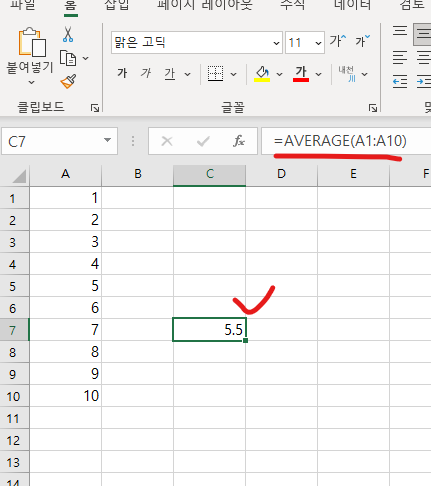
Task: Click cell A3 containing 3
Action: (x=66, y=242)
